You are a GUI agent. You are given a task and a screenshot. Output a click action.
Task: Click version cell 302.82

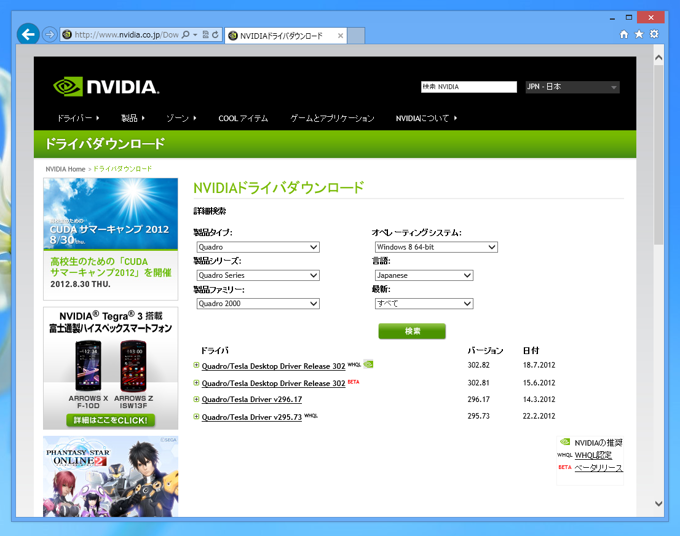[478, 365]
